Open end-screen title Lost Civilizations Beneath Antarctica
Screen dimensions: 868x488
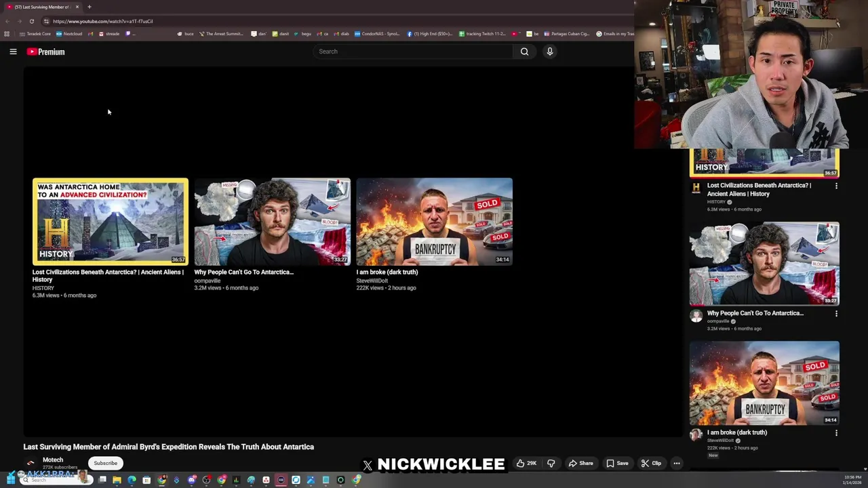click(108, 276)
